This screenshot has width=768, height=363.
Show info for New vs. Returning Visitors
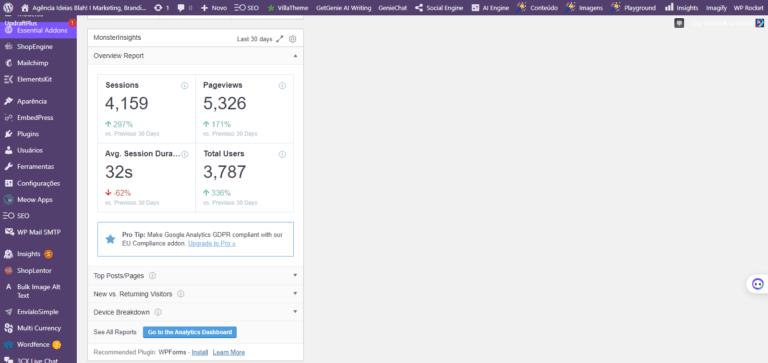(x=181, y=294)
